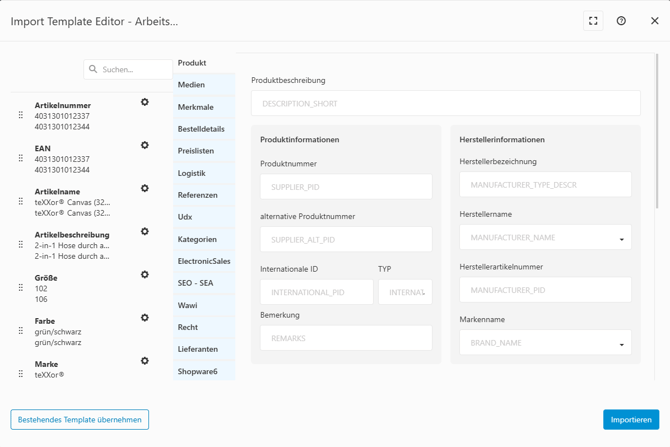
Task: Click gear icon for Marke entry
Action: coord(145,361)
